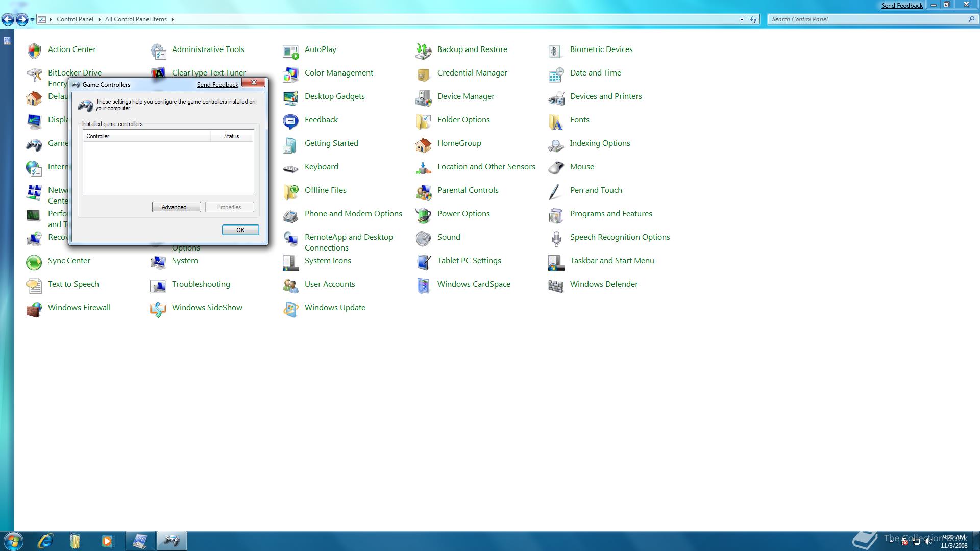Click the Advanced... button in Game Controllers

click(177, 207)
